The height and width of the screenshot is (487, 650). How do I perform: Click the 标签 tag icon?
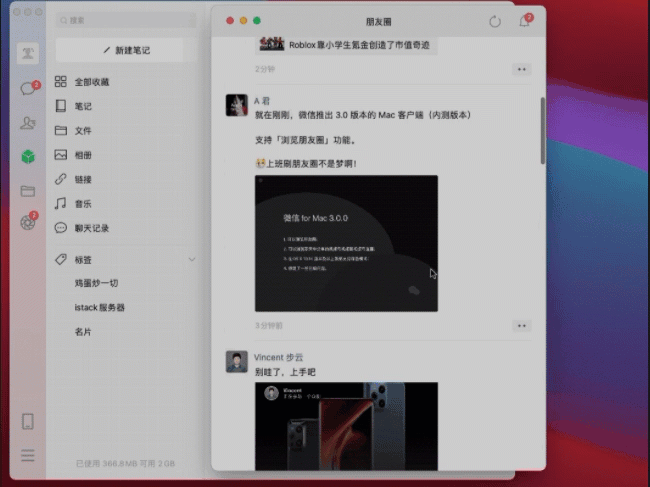click(61, 259)
